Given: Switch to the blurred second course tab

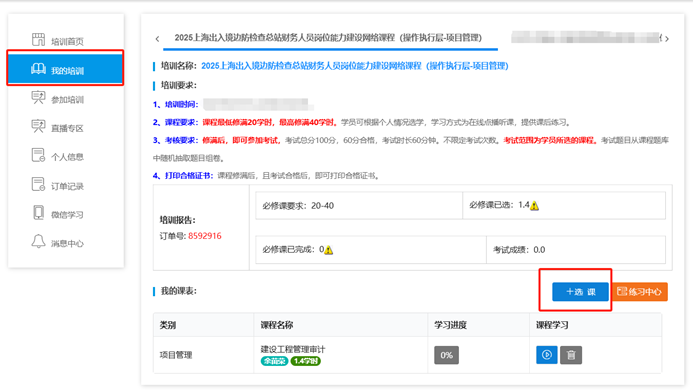Looking at the screenshot, I should click(x=586, y=38).
